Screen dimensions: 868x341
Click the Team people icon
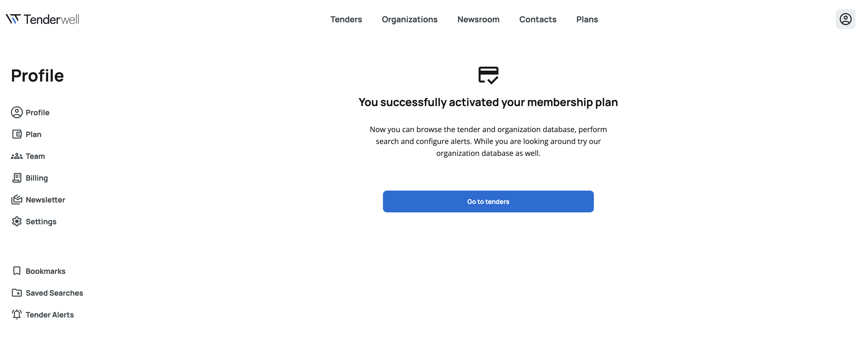(17, 156)
